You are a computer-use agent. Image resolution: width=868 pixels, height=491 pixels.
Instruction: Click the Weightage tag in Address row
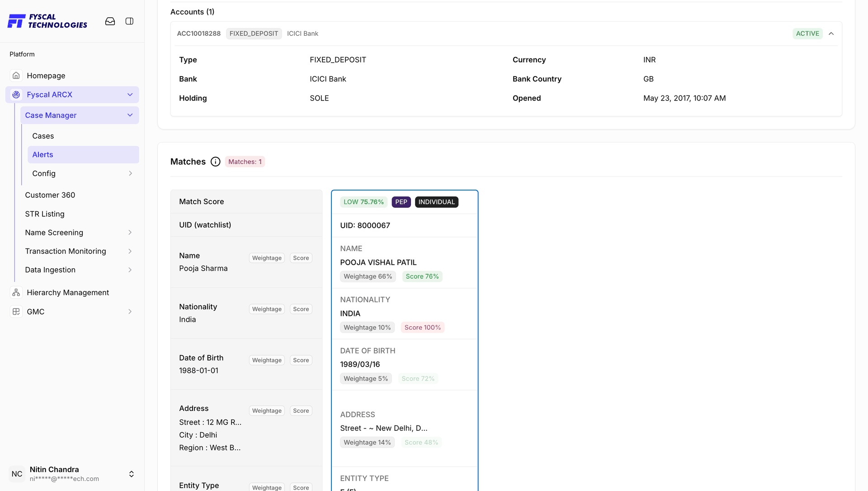(x=267, y=411)
